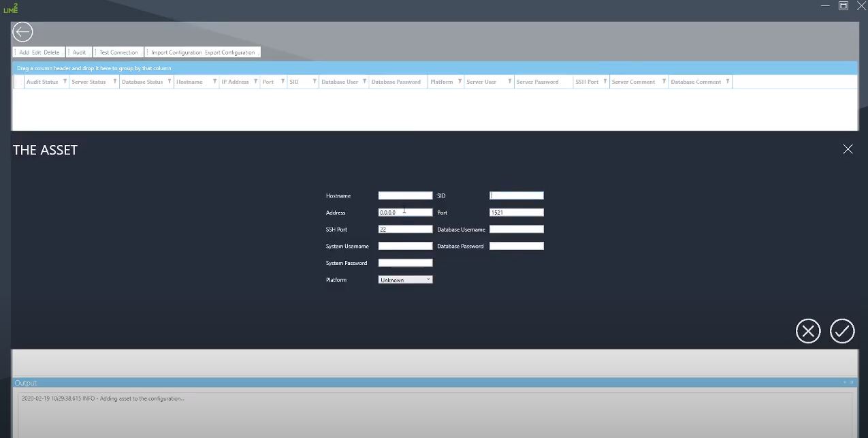868x438 pixels.
Task: Open the Server User column filter
Action: coord(510,82)
